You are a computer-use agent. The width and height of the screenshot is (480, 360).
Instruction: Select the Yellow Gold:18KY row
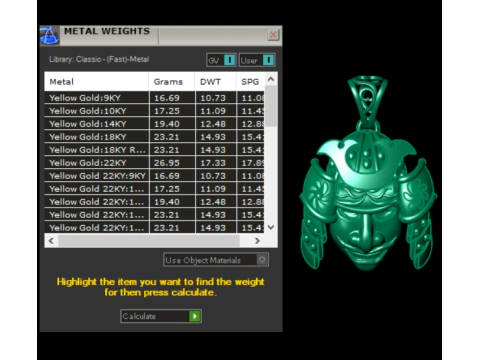point(154,137)
